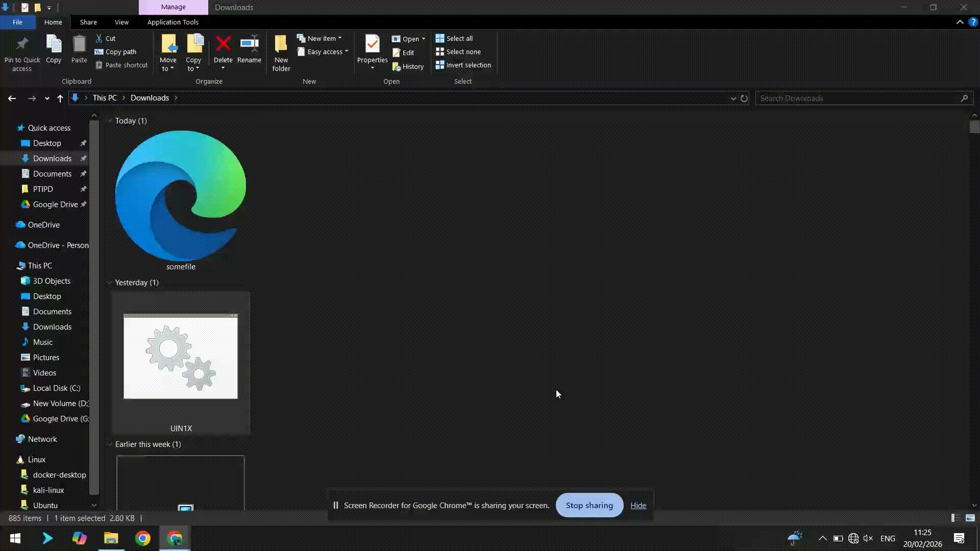
Task: Click the New folder icon
Action: click(281, 44)
